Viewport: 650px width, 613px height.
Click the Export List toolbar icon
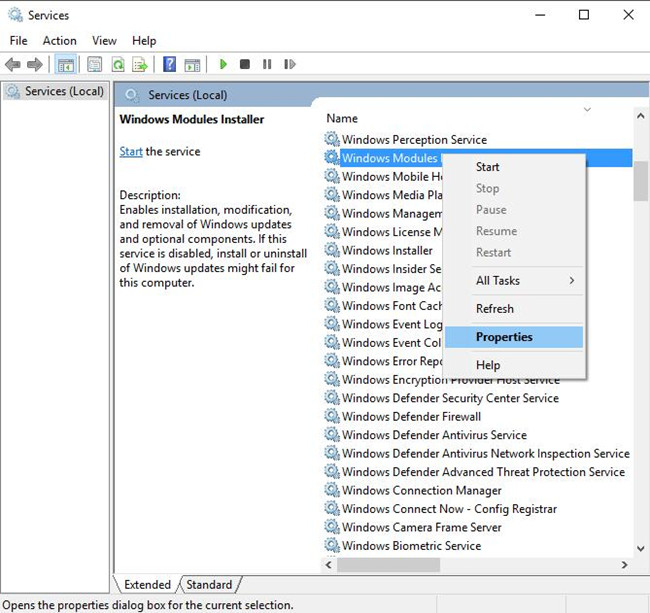coord(140,64)
